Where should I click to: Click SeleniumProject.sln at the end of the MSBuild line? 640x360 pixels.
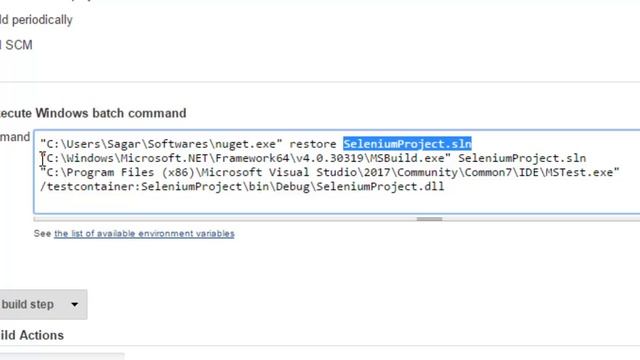pyautogui.click(x=522, y=158)
